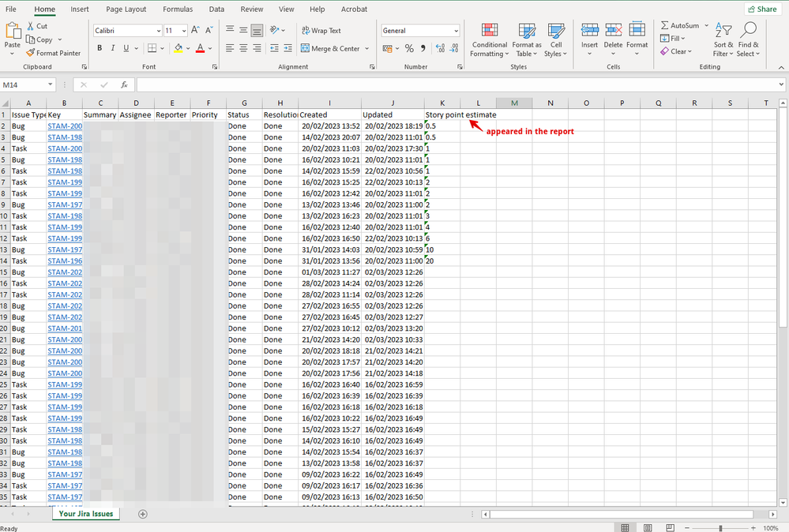789x532 pixels.
Task: Open link STAM-202 in row 15
Action: (65, 272)
